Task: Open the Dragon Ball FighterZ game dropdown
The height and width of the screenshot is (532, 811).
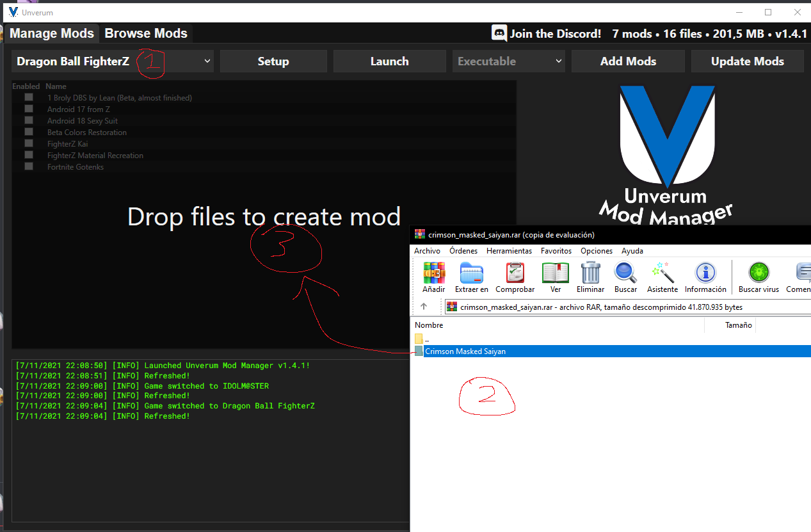Action: click(113, 61)
